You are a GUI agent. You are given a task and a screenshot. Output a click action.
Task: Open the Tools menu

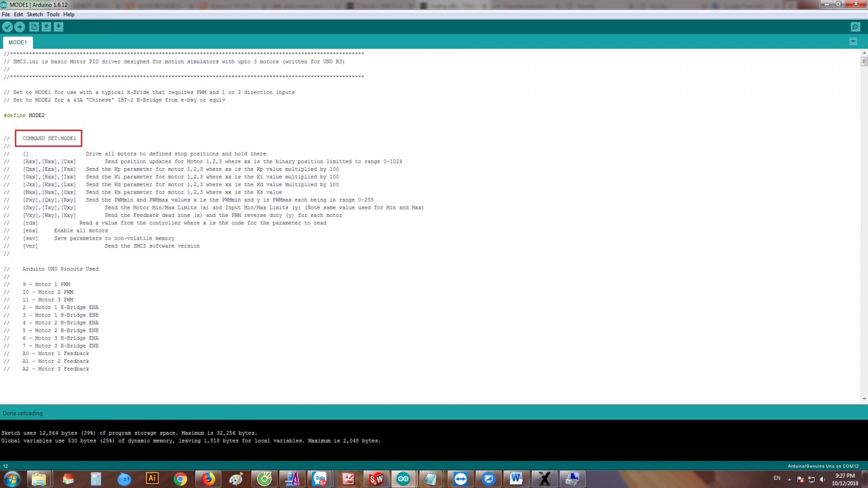[53, 15]
